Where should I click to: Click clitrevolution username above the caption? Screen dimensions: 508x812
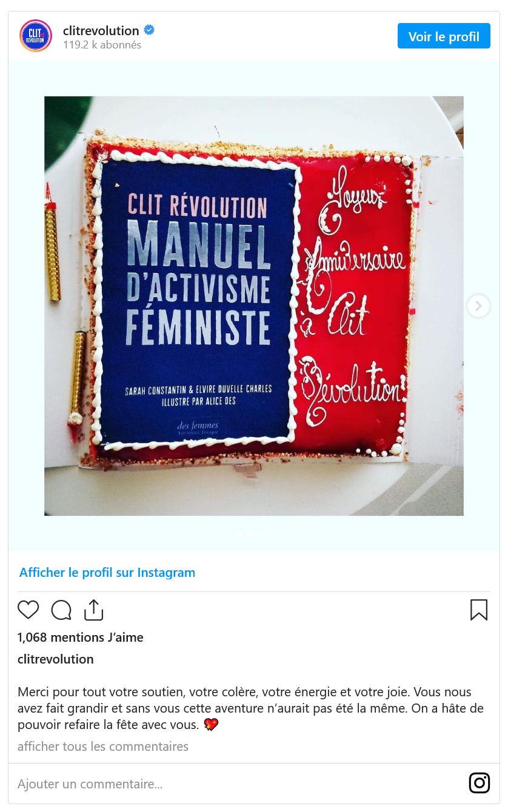[56, 659]
